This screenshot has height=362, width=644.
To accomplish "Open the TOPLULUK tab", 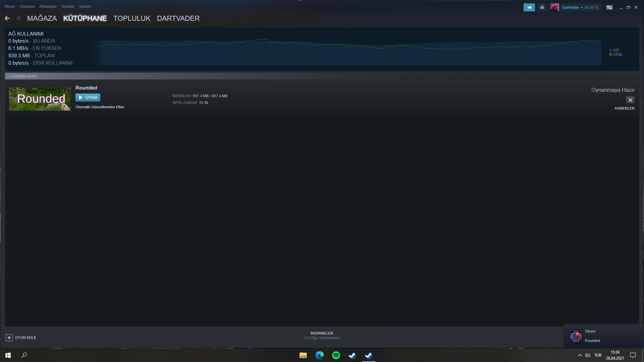I will (x=132, y=18).
